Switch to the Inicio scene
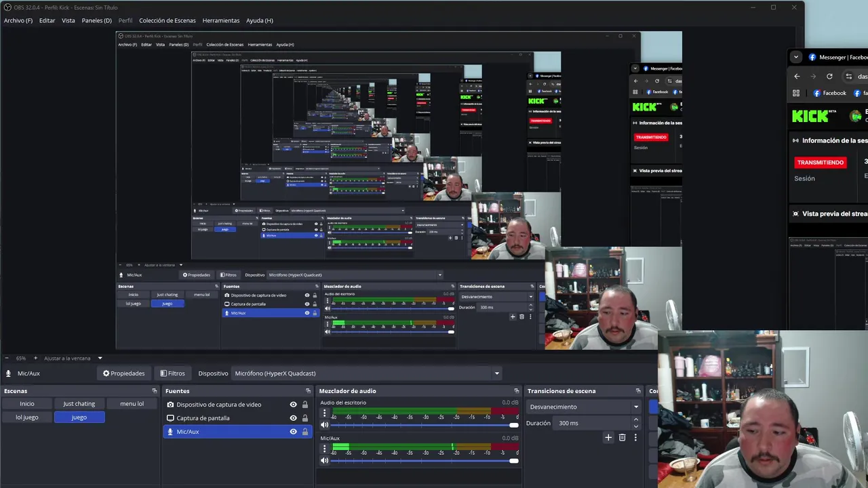The image size is (868, 488). [x=27, y=404]
